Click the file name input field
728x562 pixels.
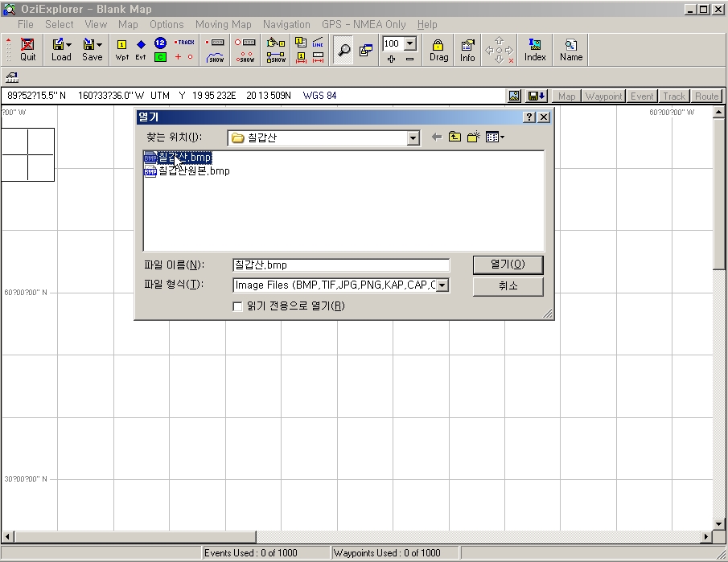click(341, 265)
